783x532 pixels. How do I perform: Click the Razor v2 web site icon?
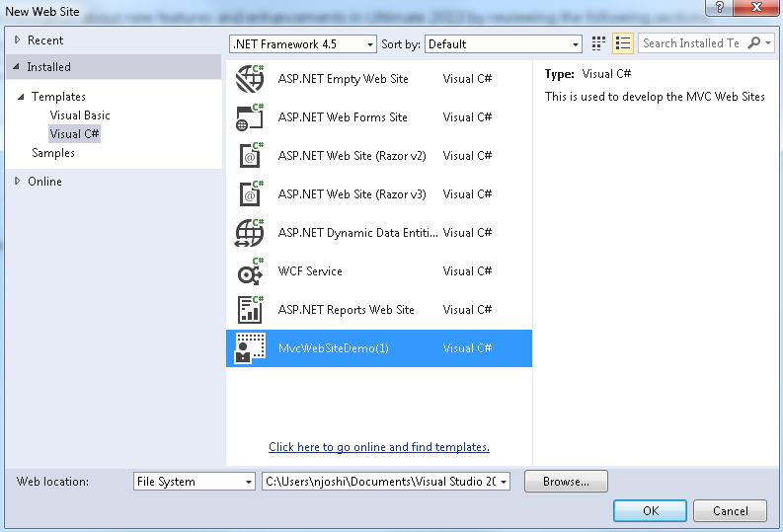pyautogui.click(x=251, y=156)
